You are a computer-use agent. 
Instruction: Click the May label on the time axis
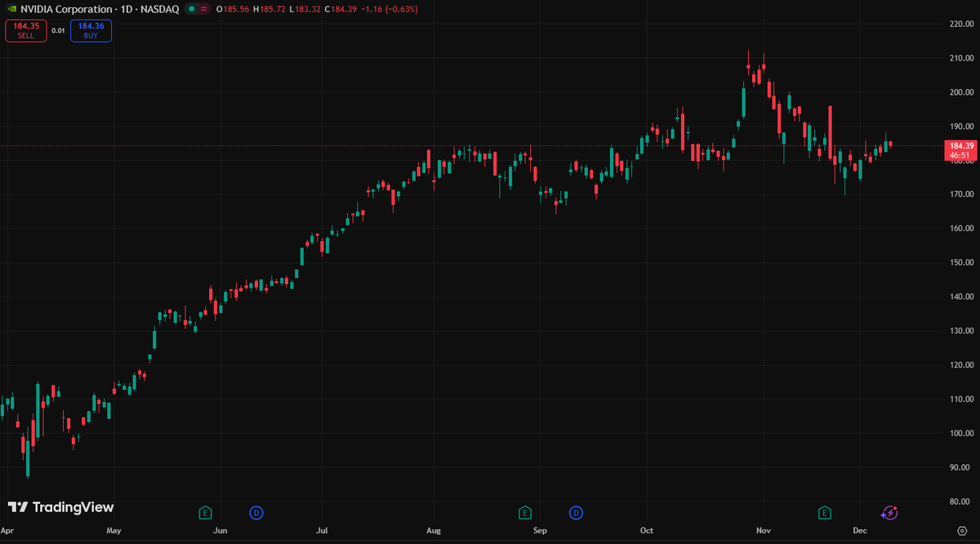[114, 531]
